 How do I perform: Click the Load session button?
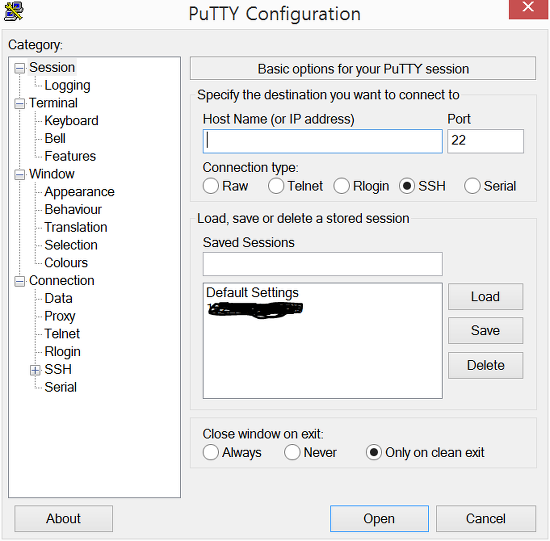[485, 296]
